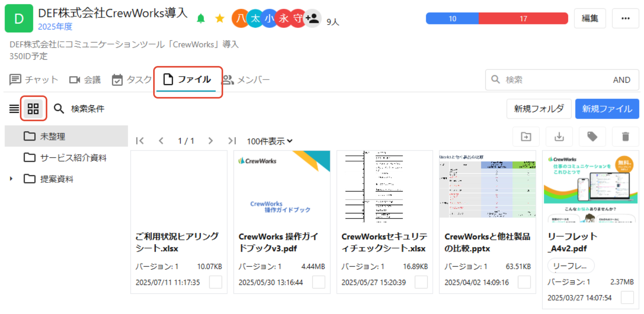Open the 100件表示 page size dropdown
Image resolution: width=644 pixels, height=314 pixels.
[270, 141]
